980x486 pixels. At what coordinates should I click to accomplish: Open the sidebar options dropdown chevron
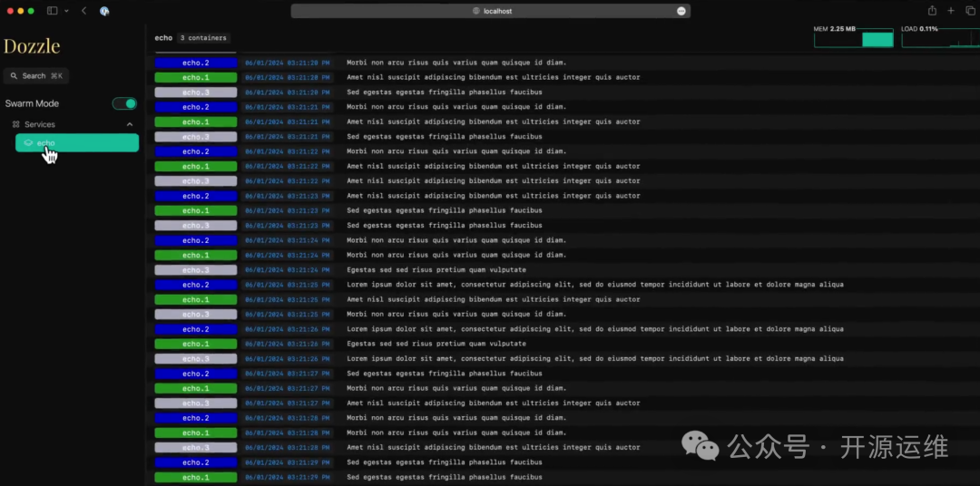point(66,11)
